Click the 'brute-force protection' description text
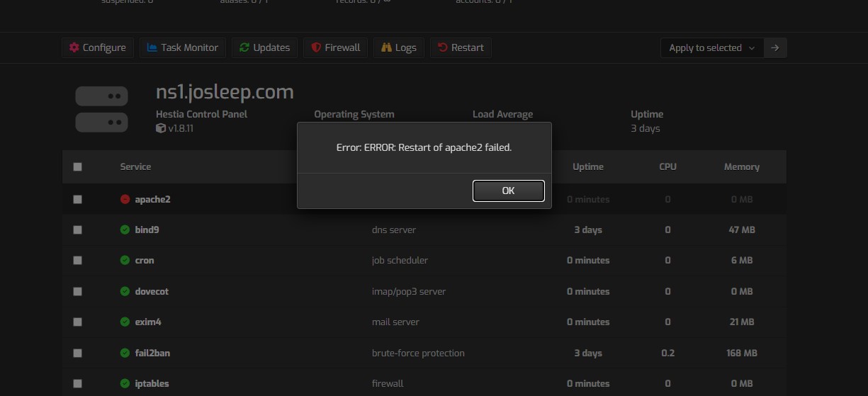 [x=418, y=353]
